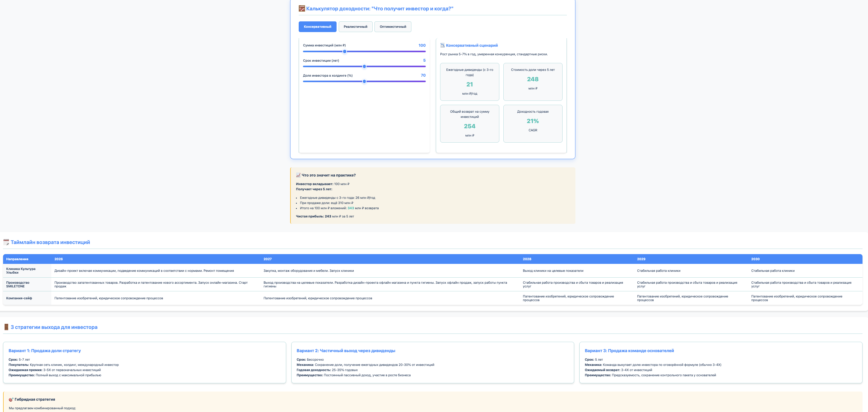Click the Ежегодные дивиденды card showing 21

click(469, 82)
